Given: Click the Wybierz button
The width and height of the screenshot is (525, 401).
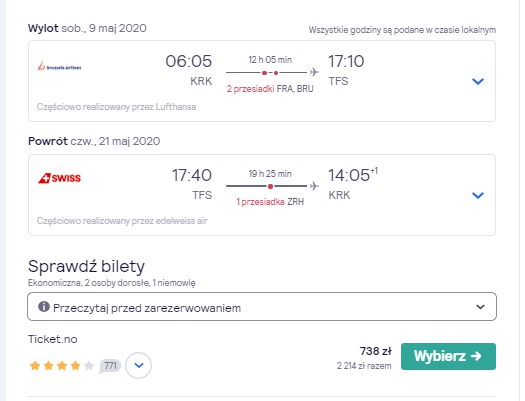Looking at the screenshot, I should pos(448,356).
